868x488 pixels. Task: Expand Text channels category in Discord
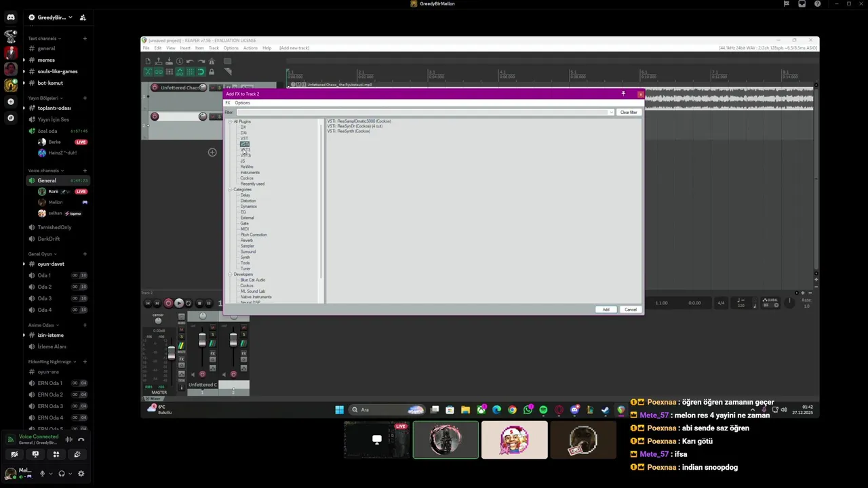point(44,39)
